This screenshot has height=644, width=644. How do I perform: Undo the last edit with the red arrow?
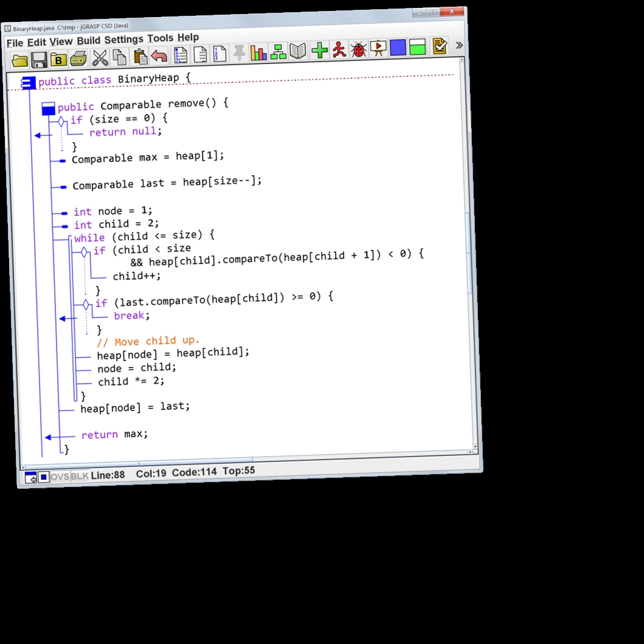(x=159, y=56)
